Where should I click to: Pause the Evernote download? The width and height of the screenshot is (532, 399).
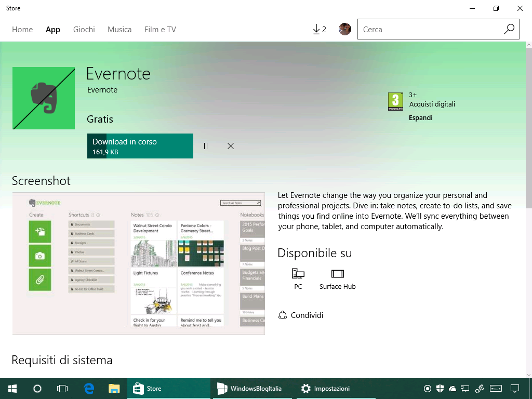click(x=206, y=146)
